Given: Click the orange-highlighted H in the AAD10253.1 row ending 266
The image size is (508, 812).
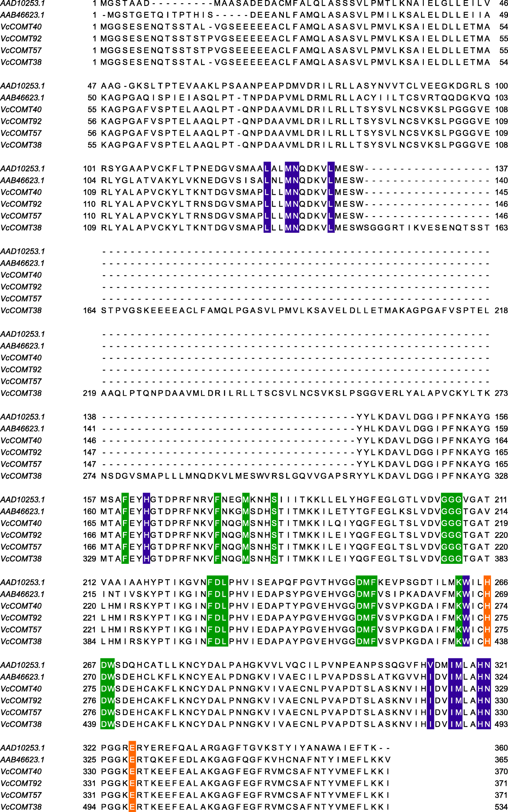Looking at the screenshot, I should [487, 582].
